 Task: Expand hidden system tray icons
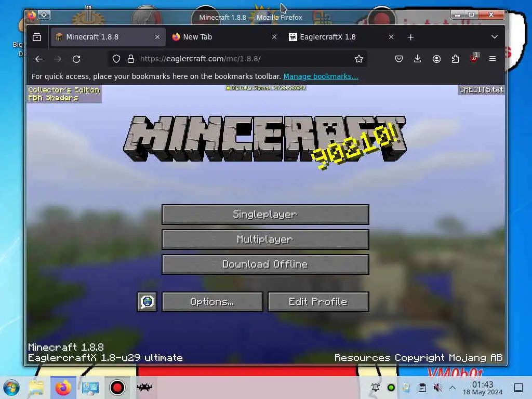click(x=453, y=388)
